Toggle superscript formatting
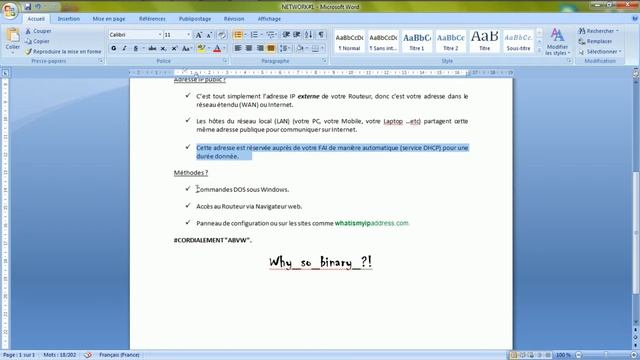 [x=174, y=48]
